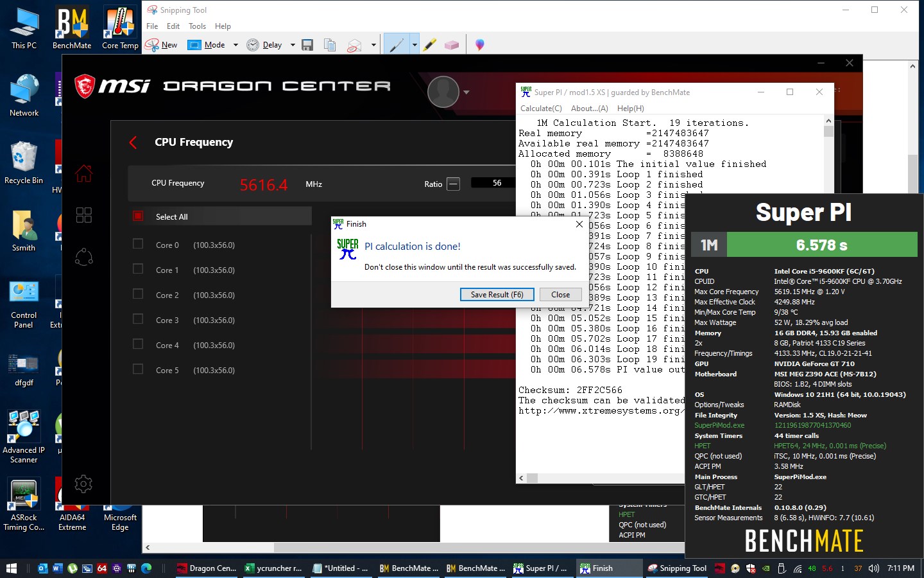
Task: Check the Core 0 checkbox
Action: coord(138,244)
